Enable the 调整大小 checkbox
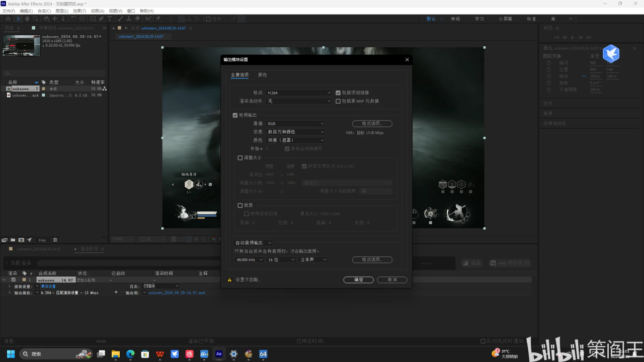Image resolution: width=644 pixels, height=362 pixels. pyautogui.click(x=240, y=158)
